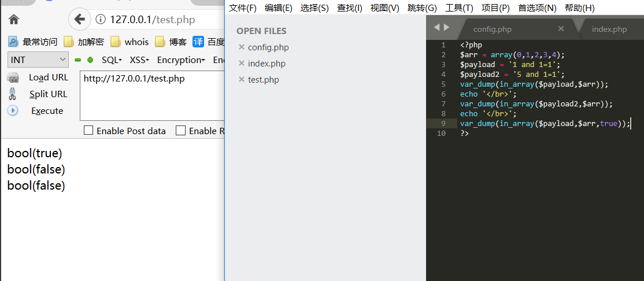
Task: Select config.php in Open Files list
Action: (x=268, y=47)
